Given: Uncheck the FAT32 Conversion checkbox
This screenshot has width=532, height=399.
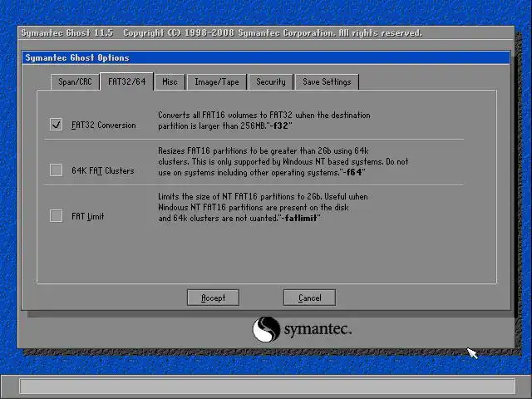Looking at the screenshot, I should 56,124.
